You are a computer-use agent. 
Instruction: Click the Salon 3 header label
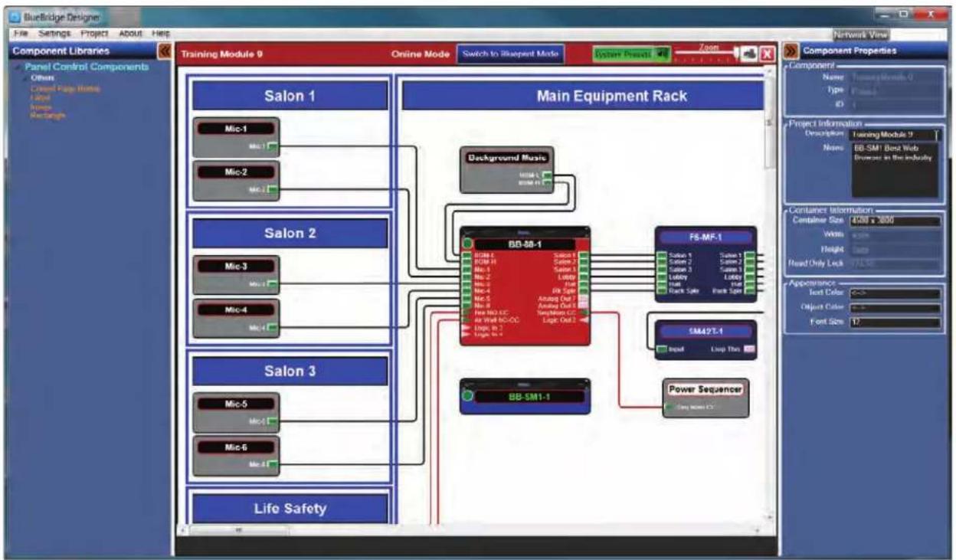pos(290,371)
